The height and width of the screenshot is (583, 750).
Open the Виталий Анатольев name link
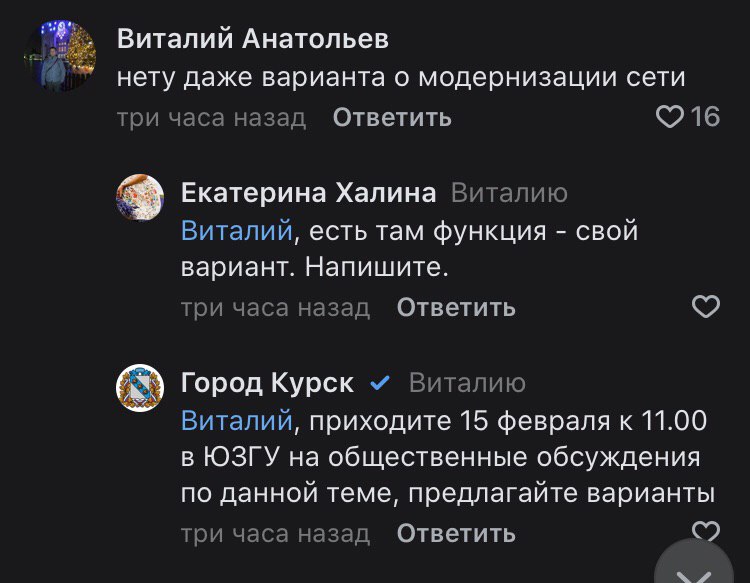252,39
